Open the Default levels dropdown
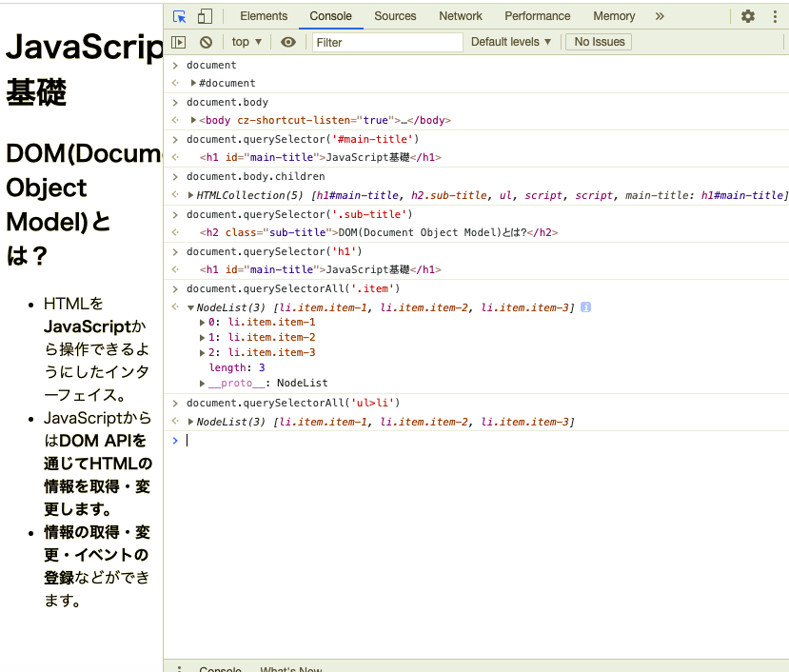Viewport: 789px width, 672px height. click(x=511, y=42)
